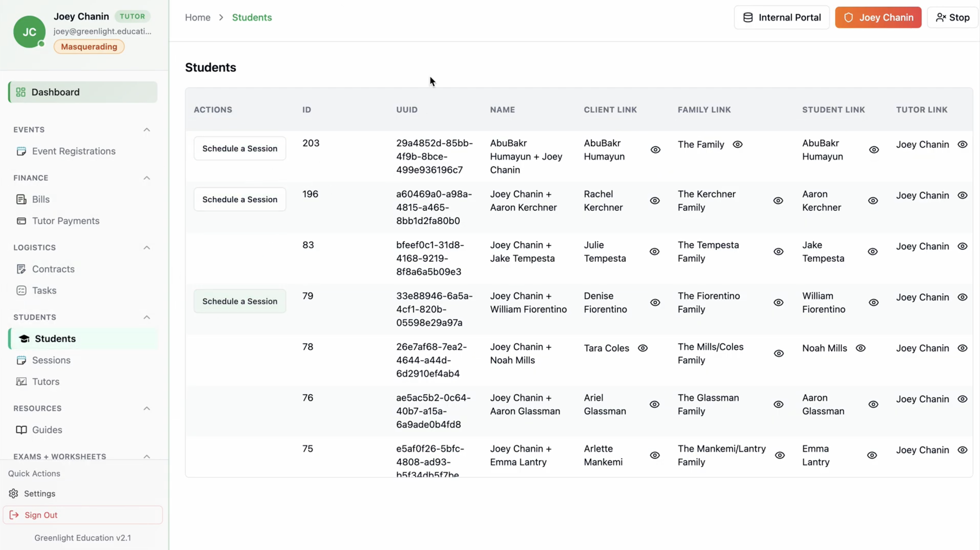
Task: Click the Name column header
Action: tap(502, 110)
